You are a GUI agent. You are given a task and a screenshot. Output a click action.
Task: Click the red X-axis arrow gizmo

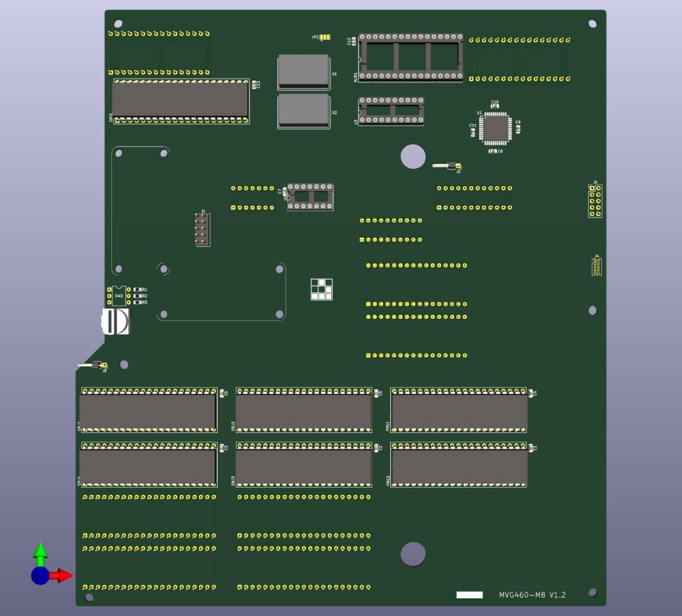tap(61, 576)
